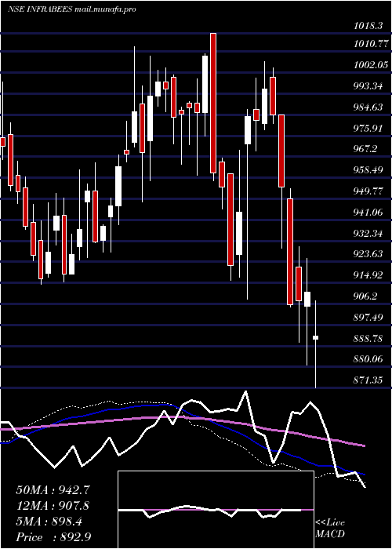The height and width of the screenshot is (549, 392).
Task: Click the 50MA : 942.7 reading
Action: point(53,490)
